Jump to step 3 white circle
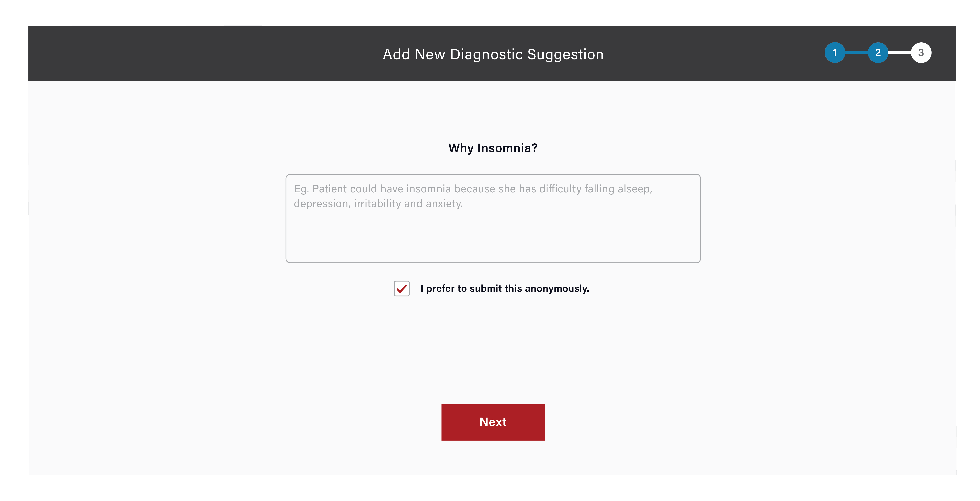 coord(921,52)
